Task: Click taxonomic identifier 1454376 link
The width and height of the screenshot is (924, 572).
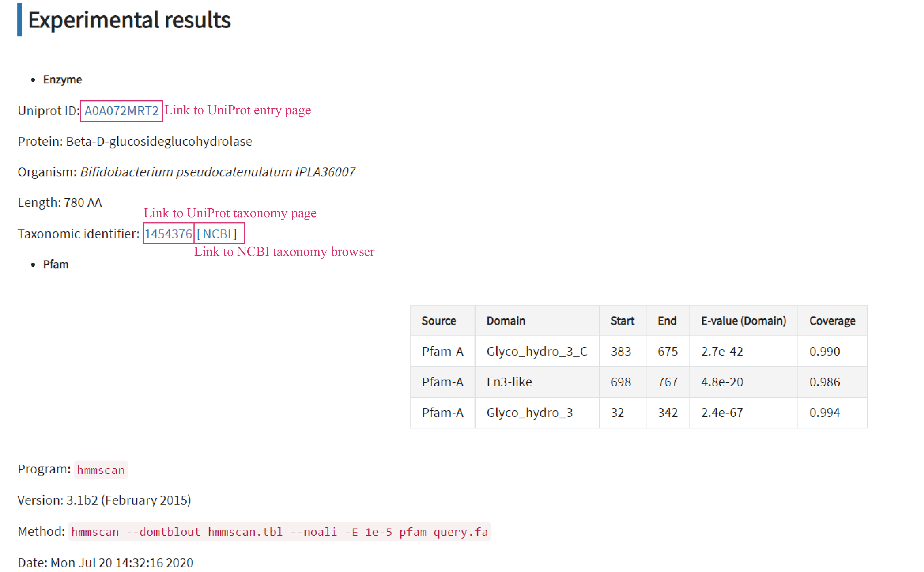Action: 168,234
